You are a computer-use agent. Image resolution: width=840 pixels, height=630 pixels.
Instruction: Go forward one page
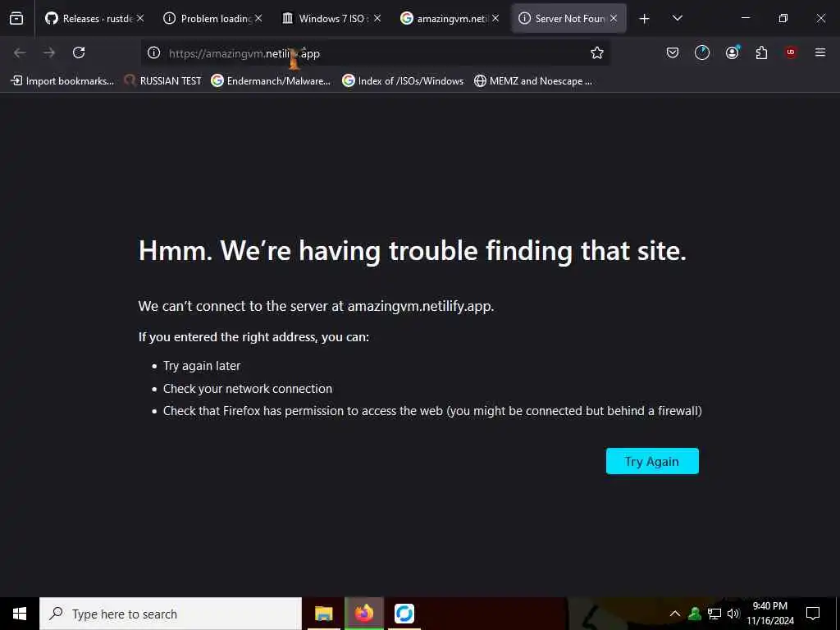coord(49,52)
